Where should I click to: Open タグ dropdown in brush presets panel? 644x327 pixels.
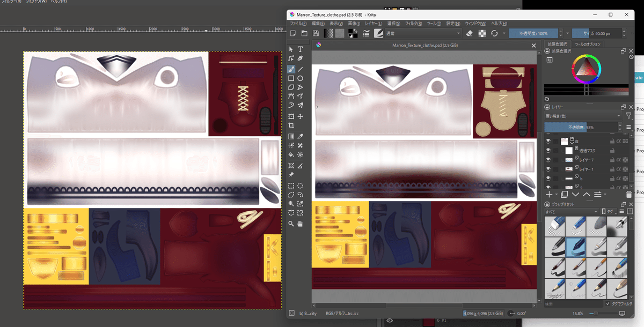tap(609, 211)
